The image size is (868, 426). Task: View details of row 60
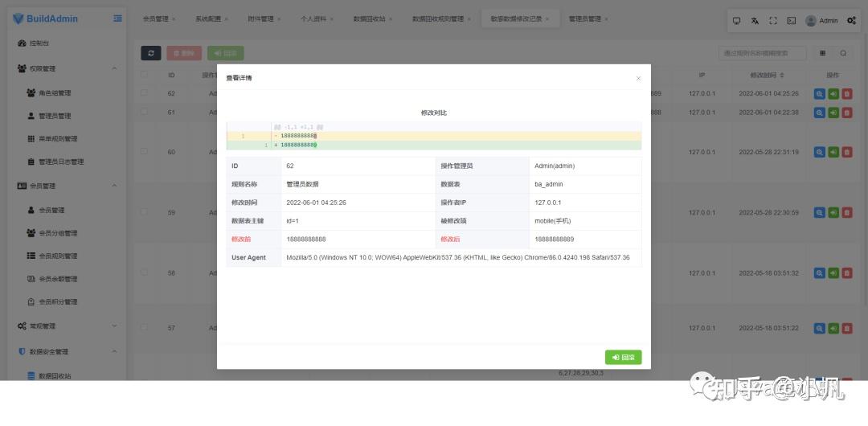[x=819, y=152]
